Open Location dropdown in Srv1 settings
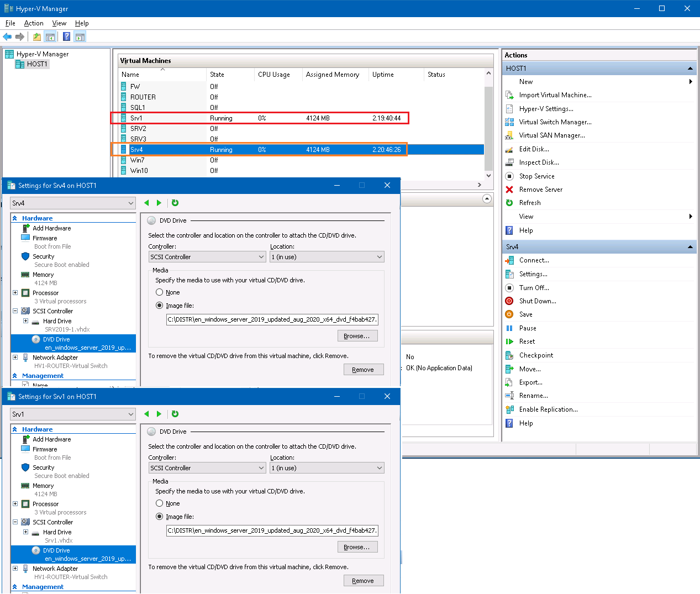Screen dimensions: 700x594 (x=327, y=468)
